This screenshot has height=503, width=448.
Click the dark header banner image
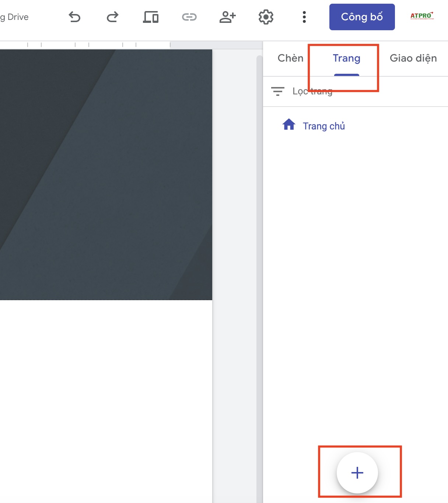pos(106,175)
